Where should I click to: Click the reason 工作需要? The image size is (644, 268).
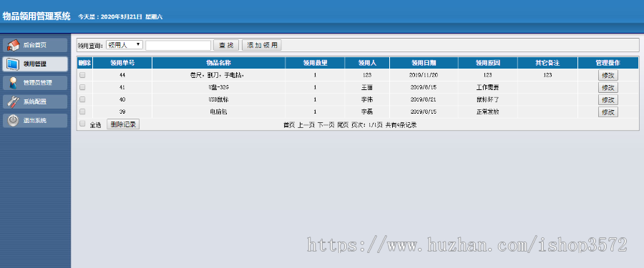click(x=488, y=87)
